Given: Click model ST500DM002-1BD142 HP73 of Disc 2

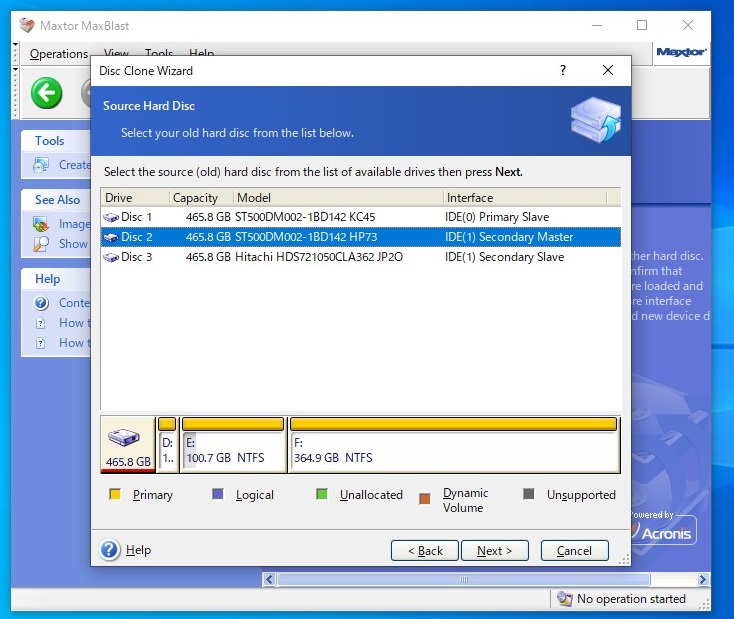Looking at the screenshot, I should tap(306, 237).
